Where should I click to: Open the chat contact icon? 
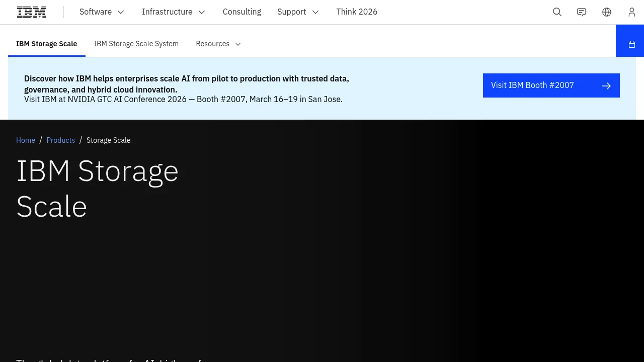tap(582, 12)
